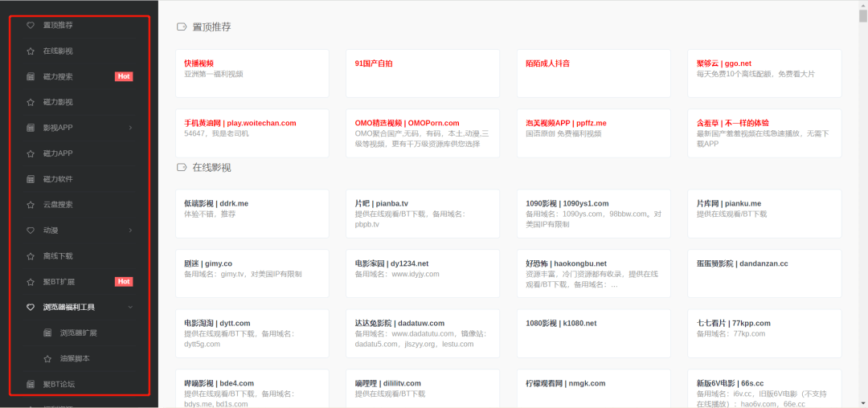Open 泡芙视频APP | ppffz.me card
Image resolution: width=868 pixels, height=408 pixels.
pyautogui.click(x=593, y=133)
